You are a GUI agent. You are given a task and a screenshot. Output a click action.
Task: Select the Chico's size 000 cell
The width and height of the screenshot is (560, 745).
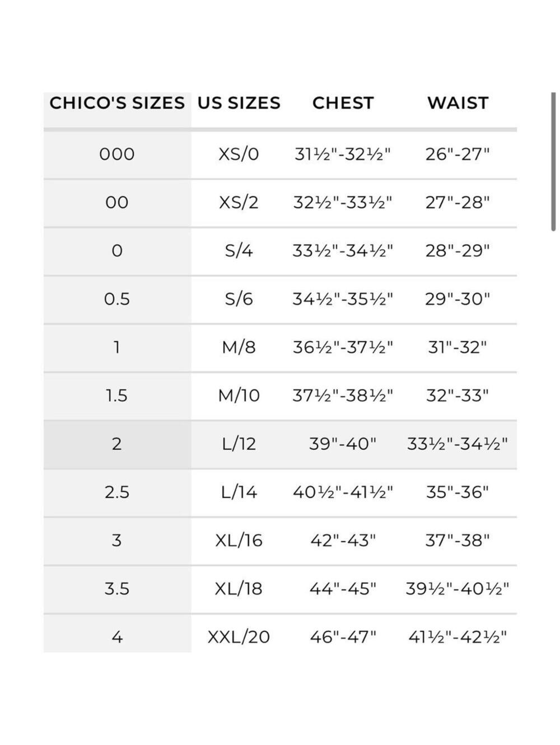pyautogui.click(x=117, y=154)
